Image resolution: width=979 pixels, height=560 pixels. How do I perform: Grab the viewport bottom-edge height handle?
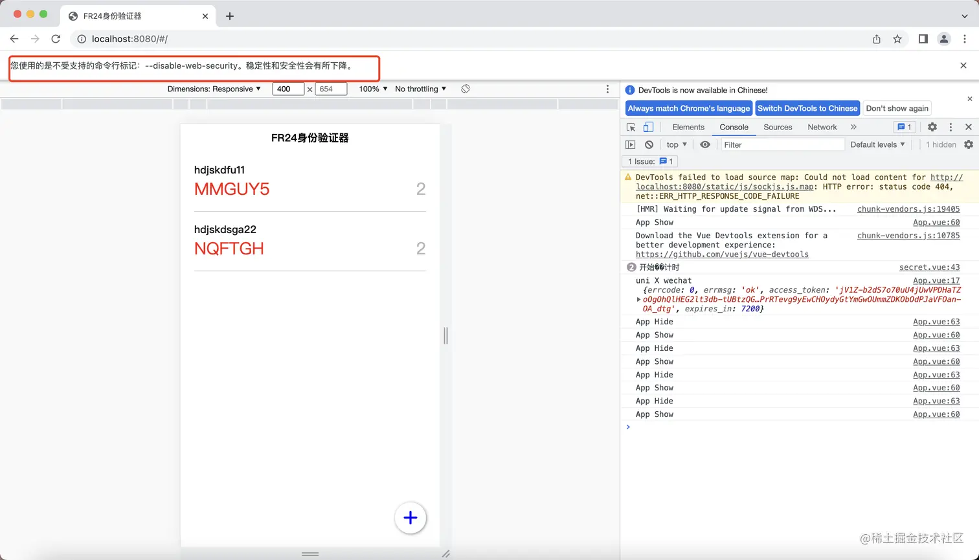(310, 554)
